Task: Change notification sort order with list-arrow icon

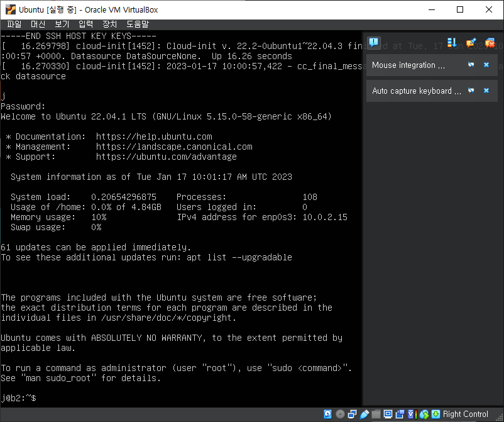Action: click(452, 43)
